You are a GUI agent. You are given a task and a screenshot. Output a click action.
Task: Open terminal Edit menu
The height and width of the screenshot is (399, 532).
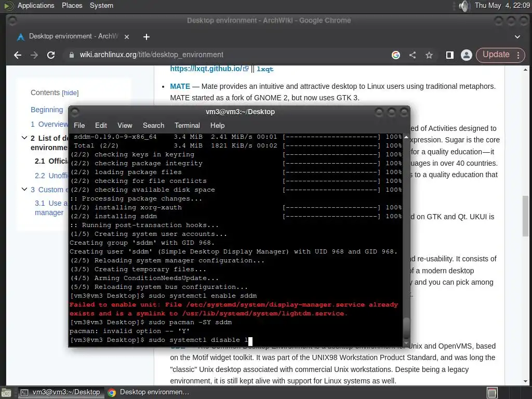point(101,126)
